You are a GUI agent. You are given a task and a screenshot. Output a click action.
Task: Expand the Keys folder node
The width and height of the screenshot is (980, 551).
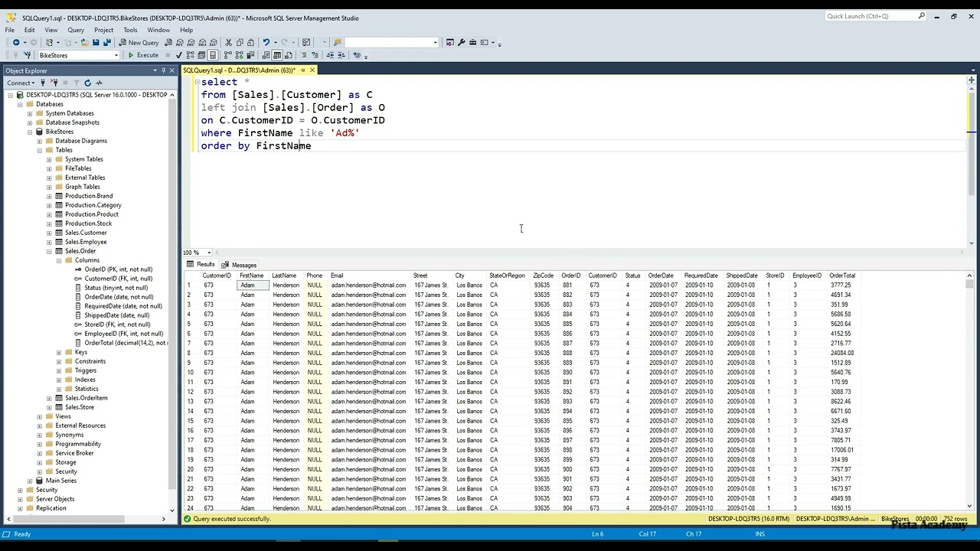59,352
